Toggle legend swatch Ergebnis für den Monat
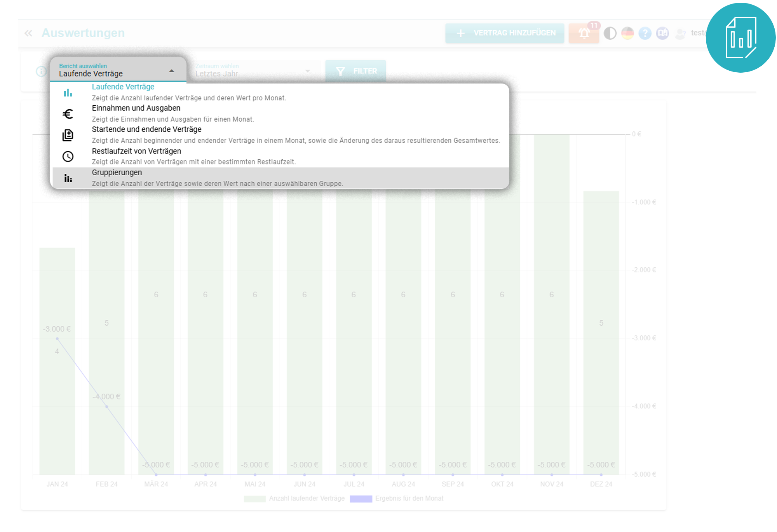The width and height of the screenshot is (777, 532). coord(361,499)
